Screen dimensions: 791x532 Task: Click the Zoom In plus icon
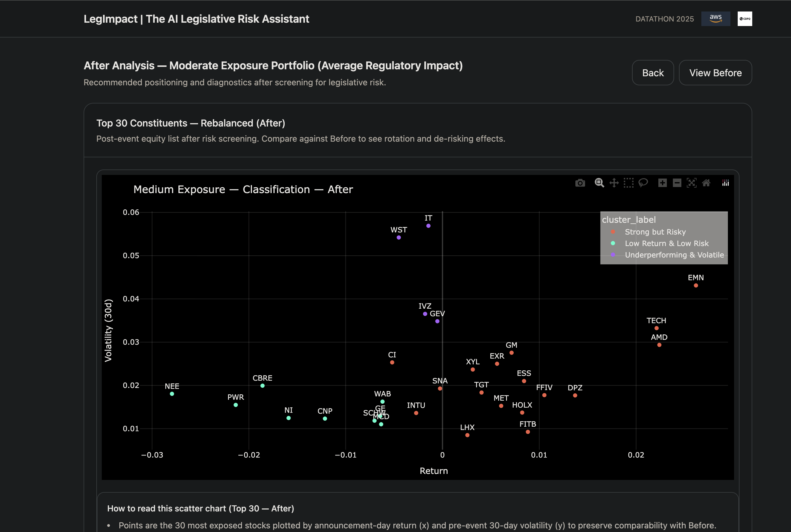[662, 183]
